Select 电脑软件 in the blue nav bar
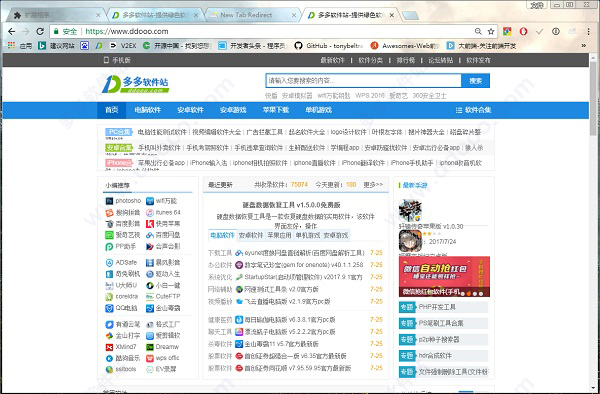Screen dimensions: 600x394 [x=148, y=110]
